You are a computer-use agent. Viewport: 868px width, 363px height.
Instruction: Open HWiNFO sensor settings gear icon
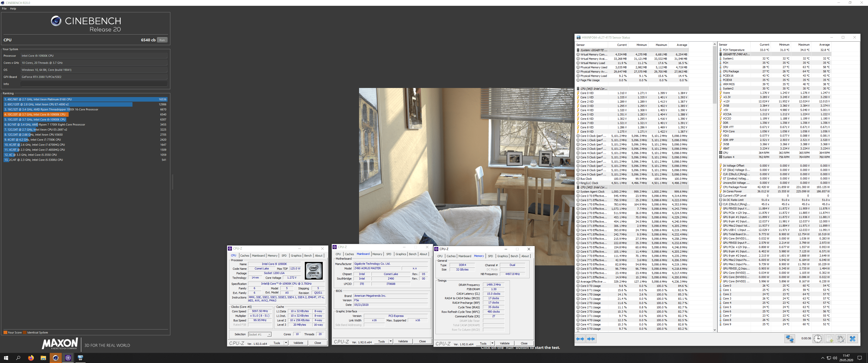(x=841, y=339)
